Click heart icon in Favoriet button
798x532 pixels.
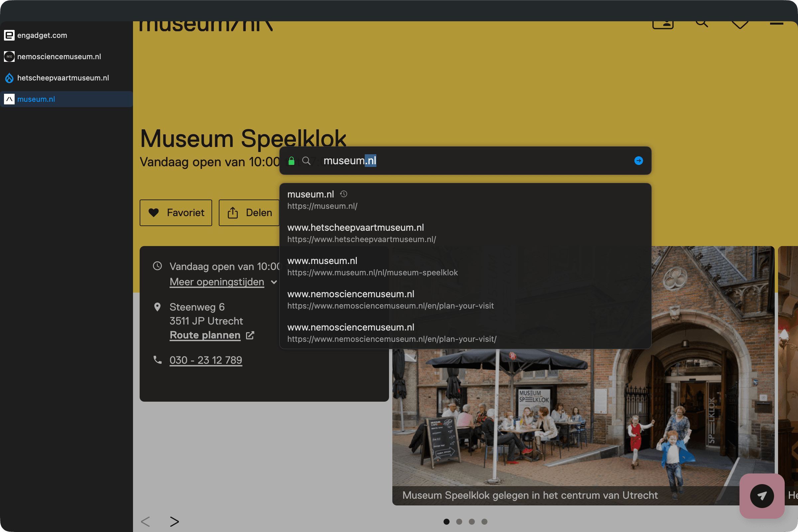[x=154, y=213]
